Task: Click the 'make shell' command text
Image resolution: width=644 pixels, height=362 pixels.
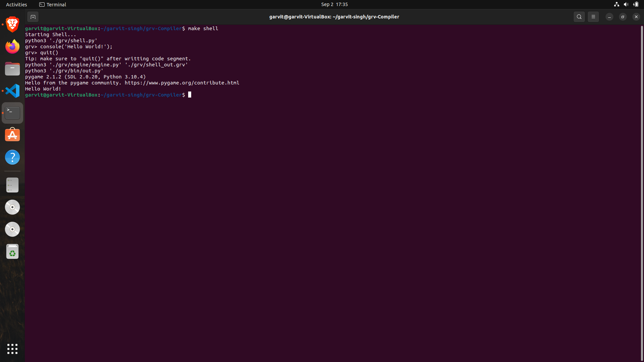Action: (x=203, y=28)
